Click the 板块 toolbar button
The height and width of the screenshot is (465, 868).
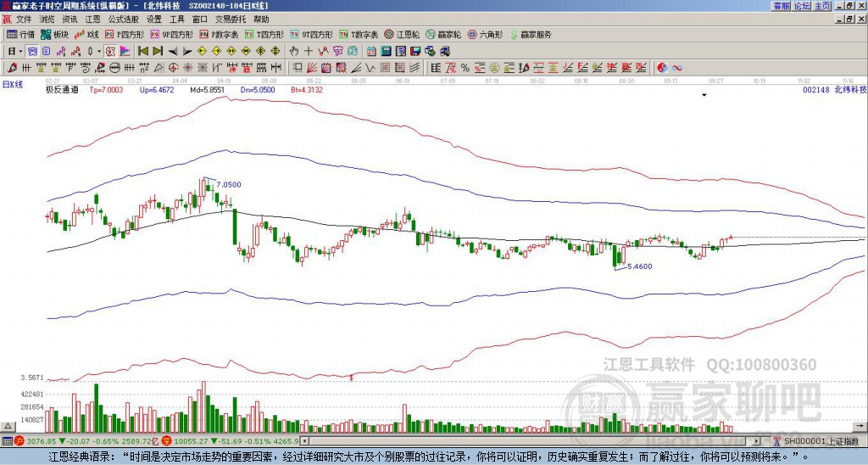click(x=54, y=34)
